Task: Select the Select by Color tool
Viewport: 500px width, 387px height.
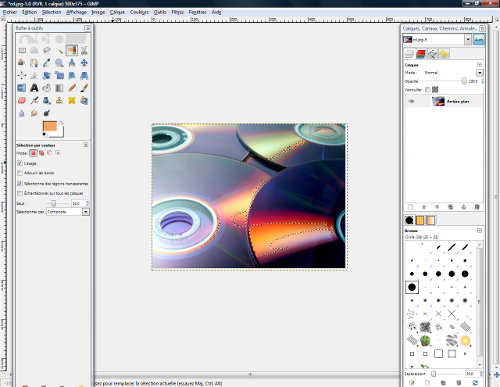Action: [72, 50]
